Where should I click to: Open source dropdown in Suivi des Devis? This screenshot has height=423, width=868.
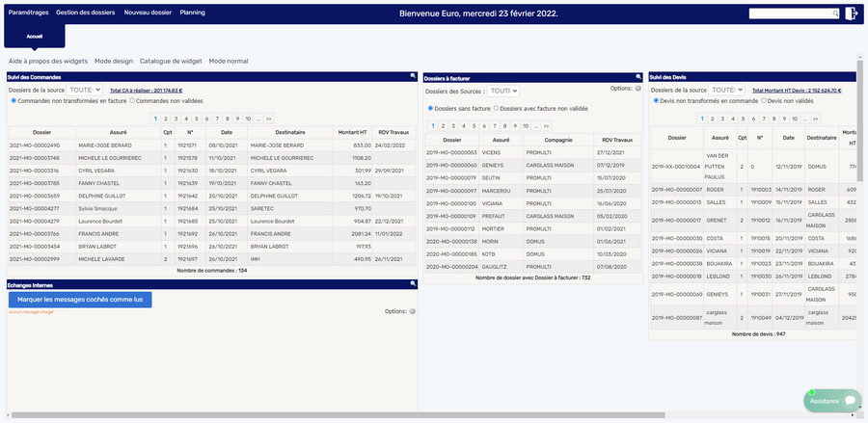(x=728, y=90)
